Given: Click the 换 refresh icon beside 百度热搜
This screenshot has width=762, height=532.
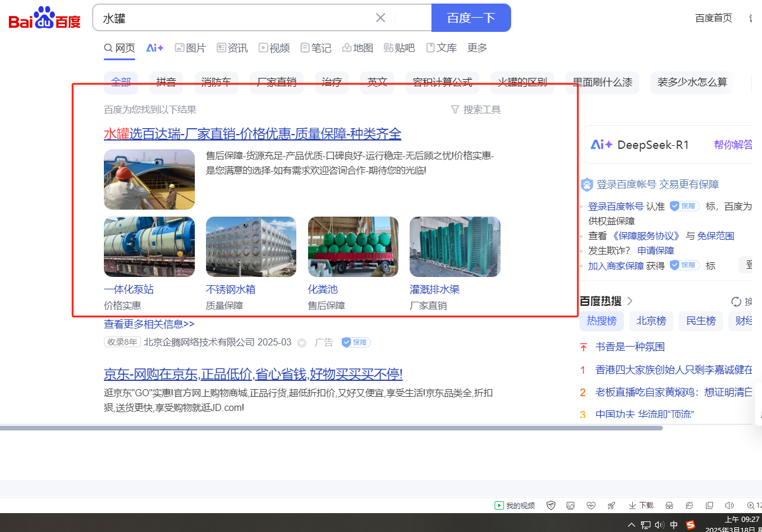Looking at the screenshot, I should click(736, 302).
